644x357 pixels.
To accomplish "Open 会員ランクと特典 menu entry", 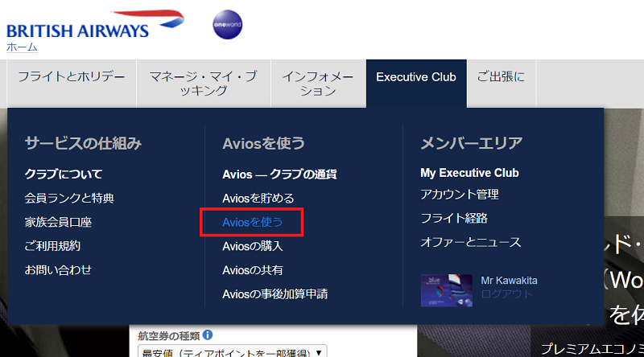I will tap(69, 198).
